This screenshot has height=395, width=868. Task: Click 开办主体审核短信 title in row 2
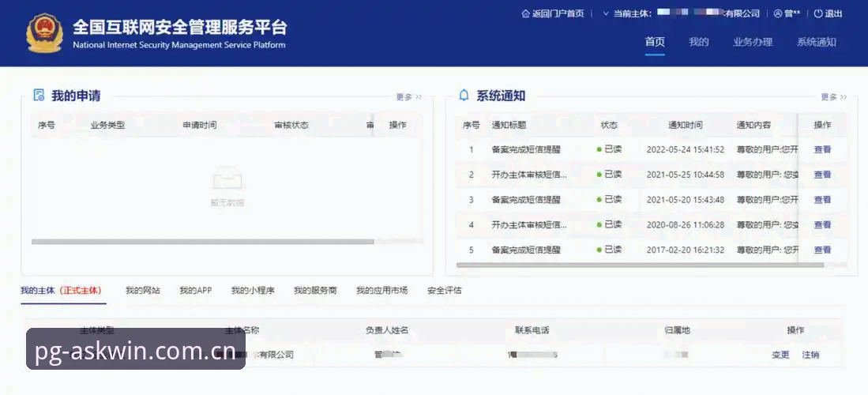pos(529,175)
